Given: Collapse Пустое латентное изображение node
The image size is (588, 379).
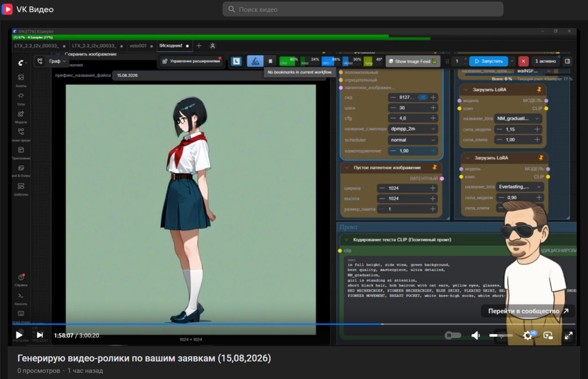Looking at the screenshot, I should (x=347, y=168).
